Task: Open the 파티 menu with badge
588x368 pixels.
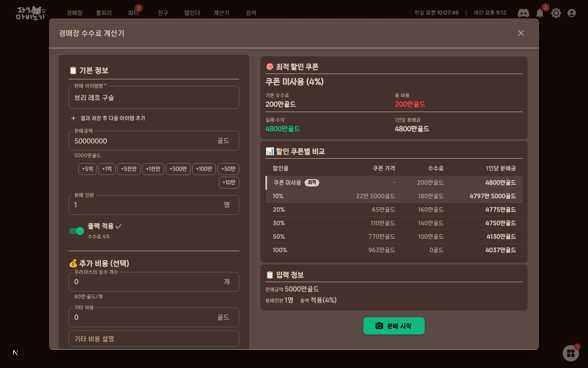Action: pyautogui.click(x=134, y=13)
